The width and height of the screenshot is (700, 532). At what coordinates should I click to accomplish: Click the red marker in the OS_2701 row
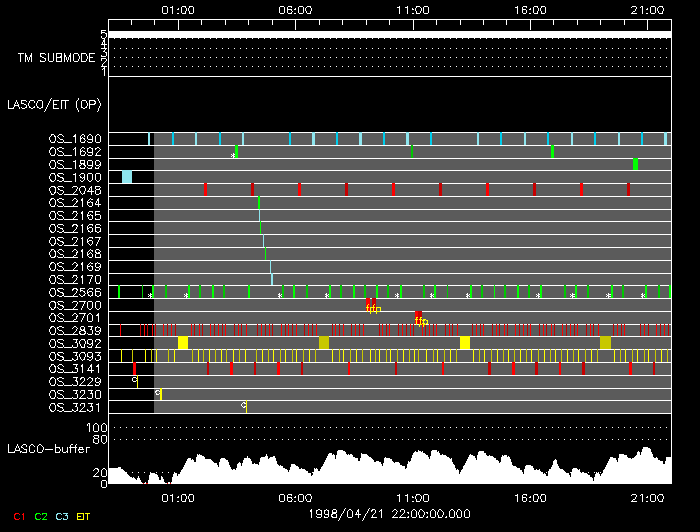pos(418,316)
